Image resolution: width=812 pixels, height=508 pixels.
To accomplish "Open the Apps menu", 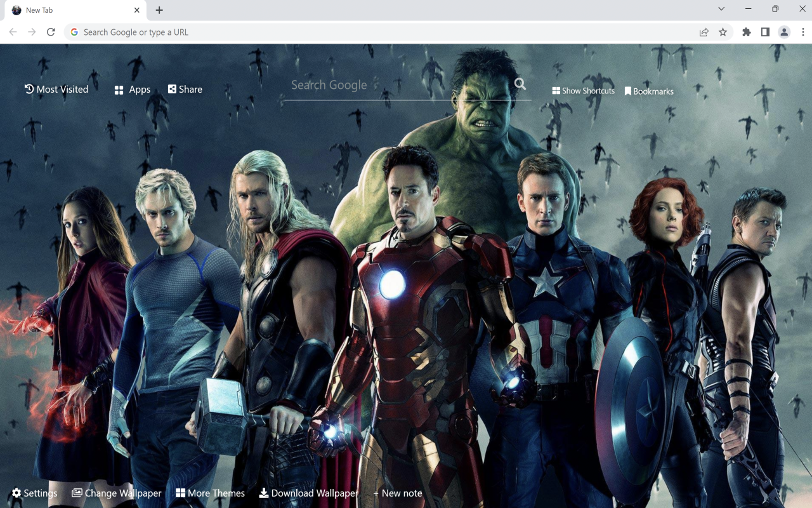I will click(132, 90).
